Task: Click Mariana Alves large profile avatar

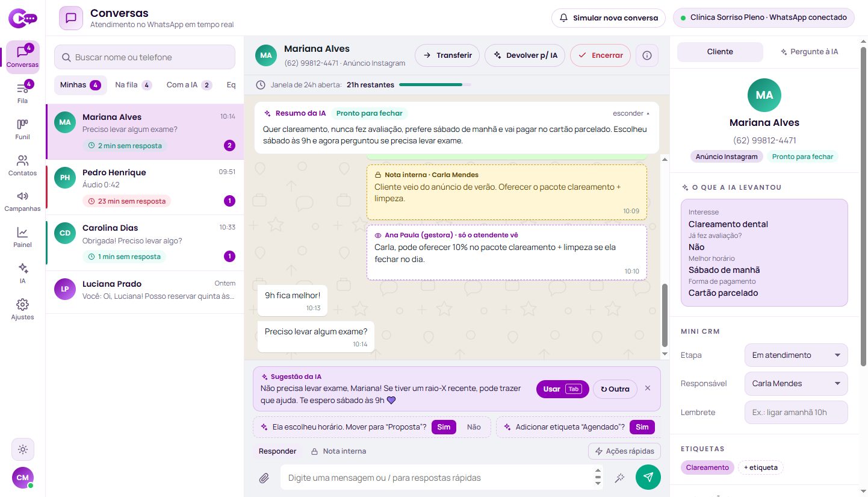Action: (764, 95)
